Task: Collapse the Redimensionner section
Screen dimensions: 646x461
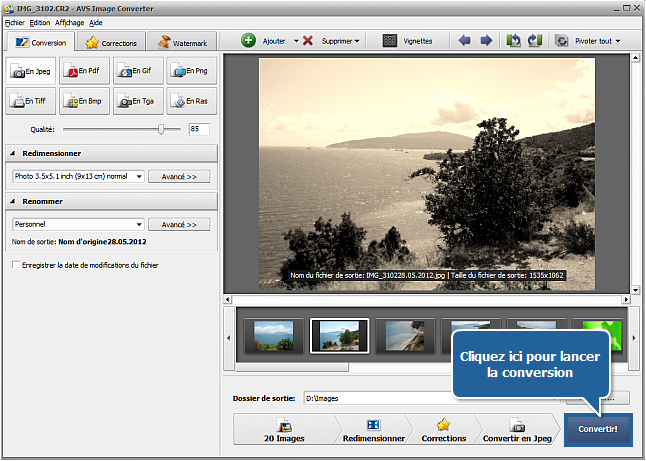Action: (x=13, y=153)
